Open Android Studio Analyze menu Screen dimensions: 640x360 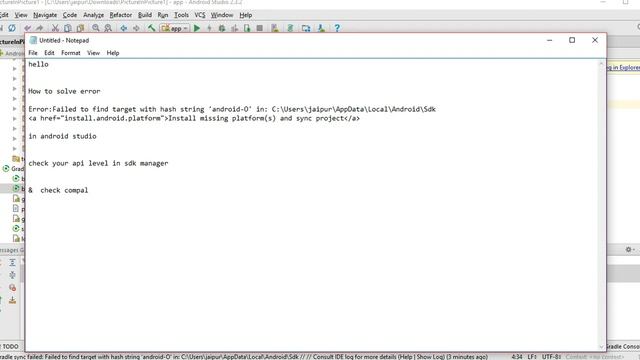pyautogui.click(x=93, y=15)
